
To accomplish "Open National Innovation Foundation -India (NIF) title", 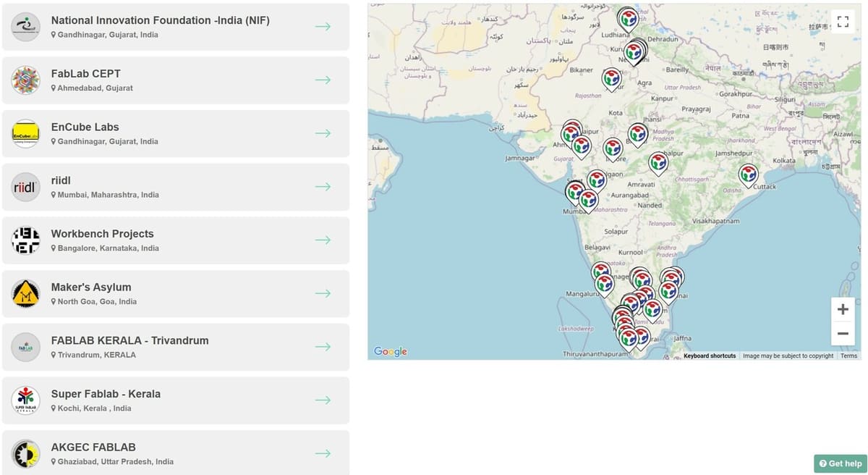I will pyautogui.click(x=160, y=20).
